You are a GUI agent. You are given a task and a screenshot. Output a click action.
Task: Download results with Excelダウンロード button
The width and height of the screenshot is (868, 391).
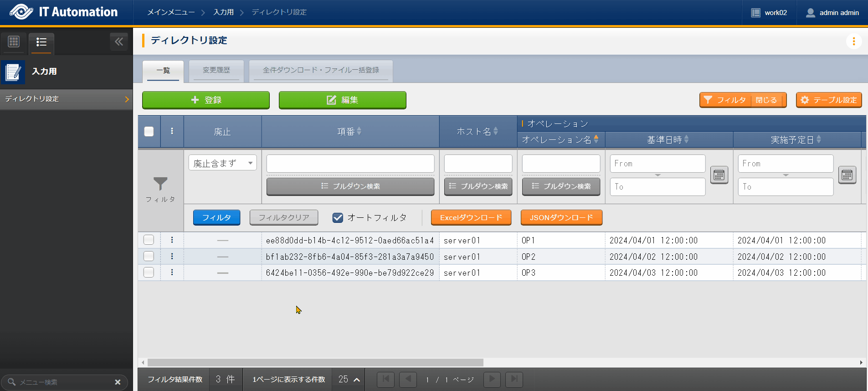pyautogui.click(x=471, y=218)
